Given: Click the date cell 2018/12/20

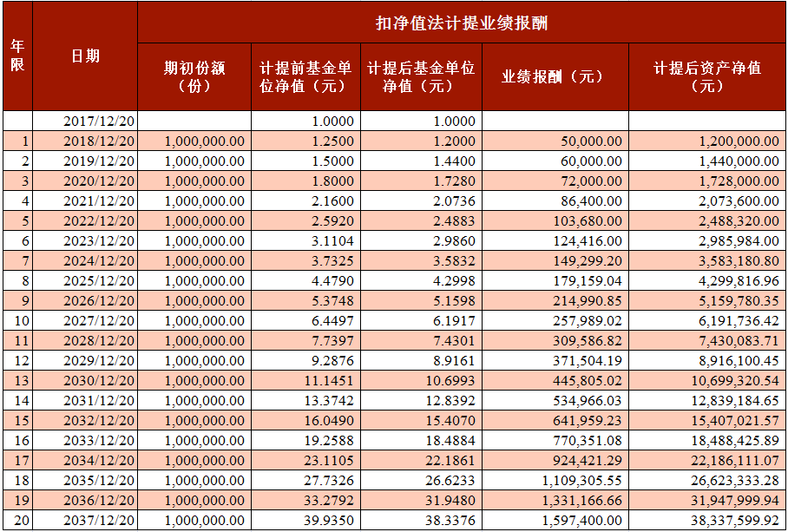Looking at the screenshot, I should point(85,141).
